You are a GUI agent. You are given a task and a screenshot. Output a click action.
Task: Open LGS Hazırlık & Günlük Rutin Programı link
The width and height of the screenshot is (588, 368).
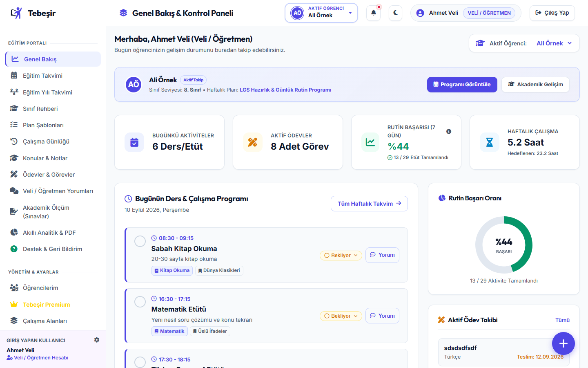click(x=285, y=90)
